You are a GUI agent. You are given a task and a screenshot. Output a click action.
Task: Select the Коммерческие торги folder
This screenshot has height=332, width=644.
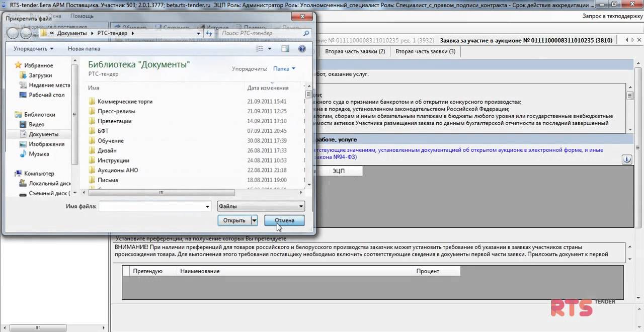125,102
